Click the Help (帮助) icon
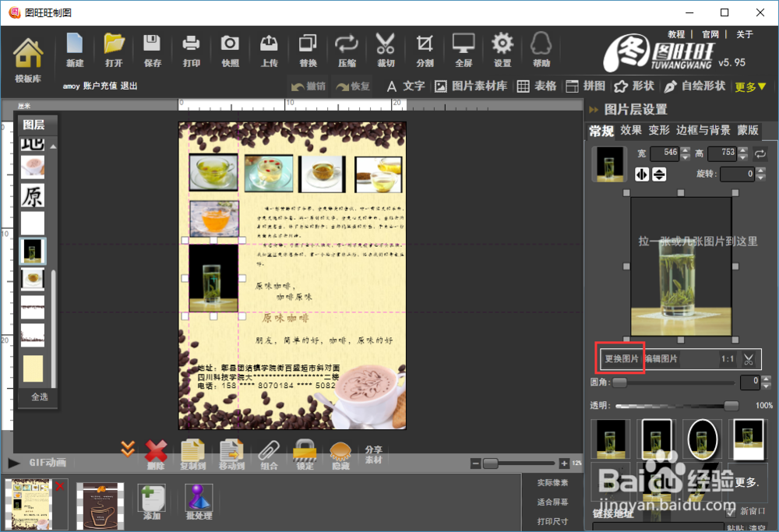The width and height of the screenshot is (779, 532). (541, 44)
